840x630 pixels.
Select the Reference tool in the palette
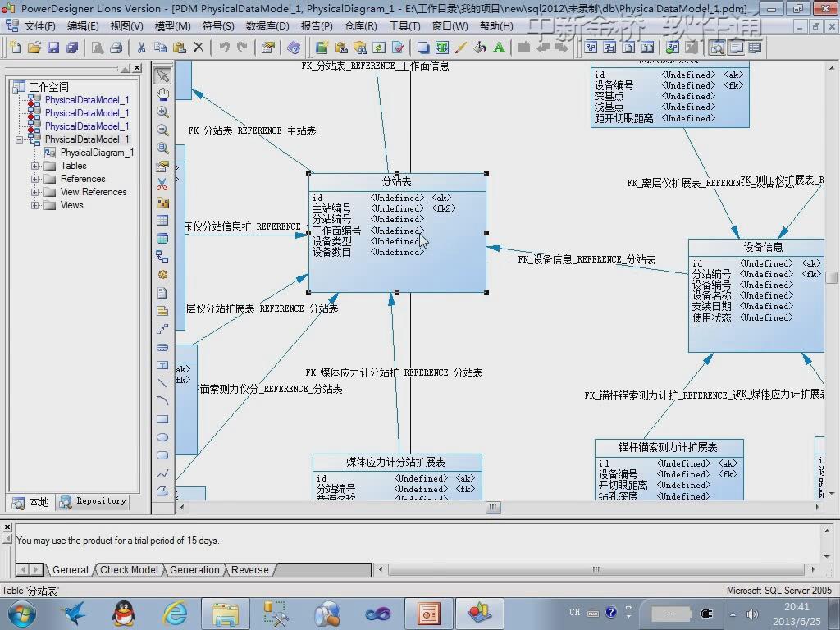[x=163, y=257]
